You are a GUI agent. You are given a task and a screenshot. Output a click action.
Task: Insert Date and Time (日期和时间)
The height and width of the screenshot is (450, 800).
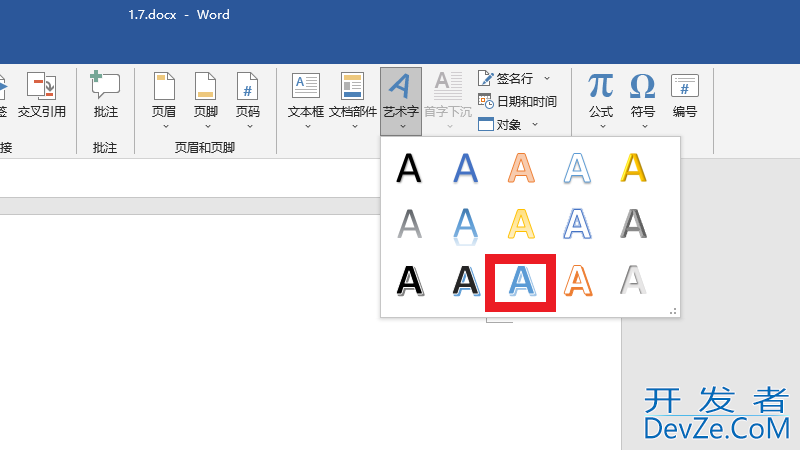pyautogui.click(x=517, y=102)
